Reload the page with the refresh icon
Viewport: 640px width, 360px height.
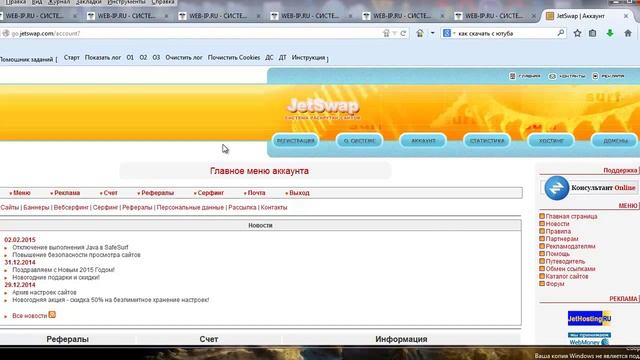(403, 33)
